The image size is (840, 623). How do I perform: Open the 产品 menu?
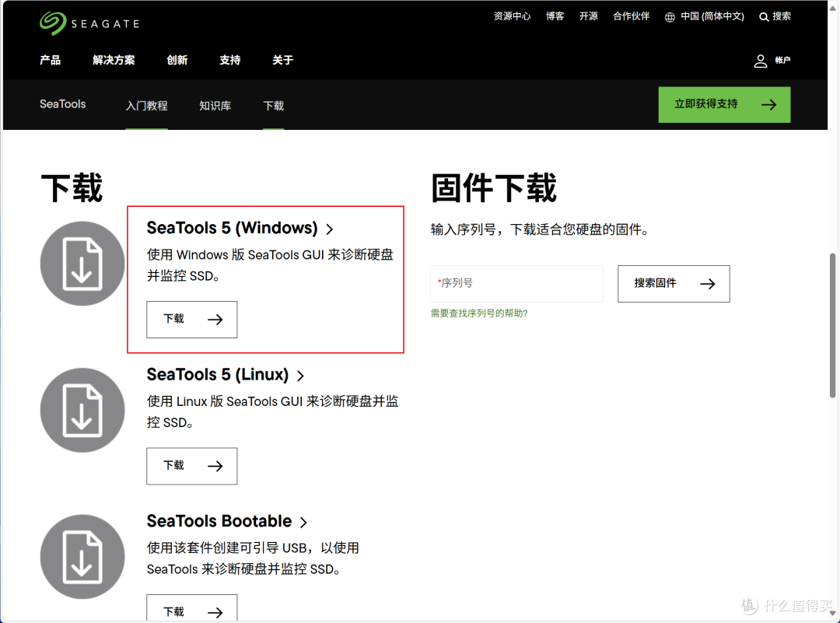[x=51, y=60]
